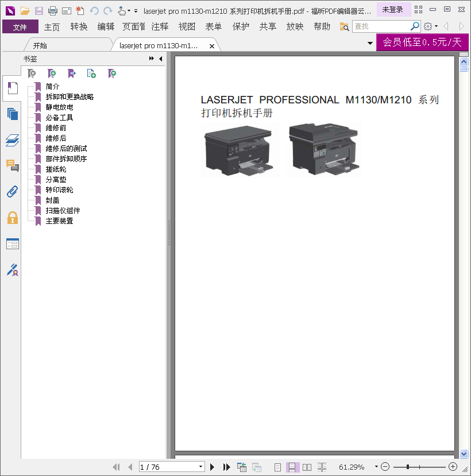Adjust the zoom slider handle

[408, 467]
